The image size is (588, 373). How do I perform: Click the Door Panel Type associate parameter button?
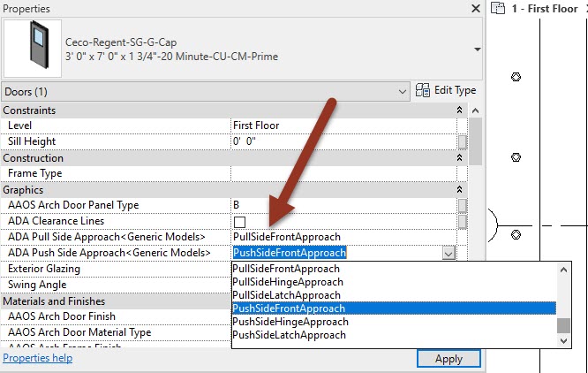click(x=463, y=205)
